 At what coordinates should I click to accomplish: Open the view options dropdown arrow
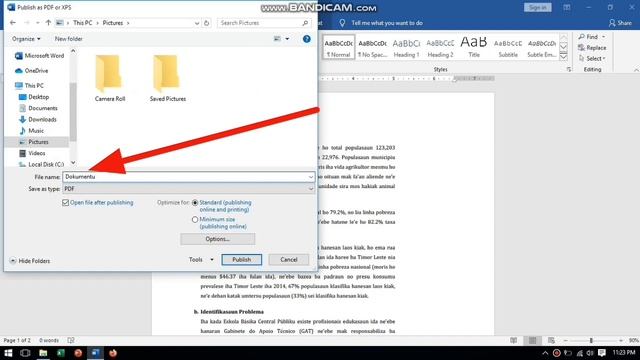287,39
